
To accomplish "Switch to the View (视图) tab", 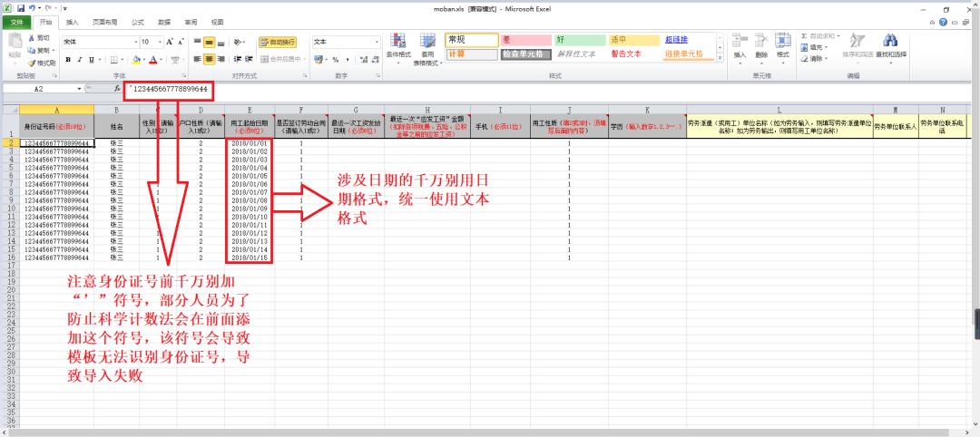I will (x=217, y=22).
